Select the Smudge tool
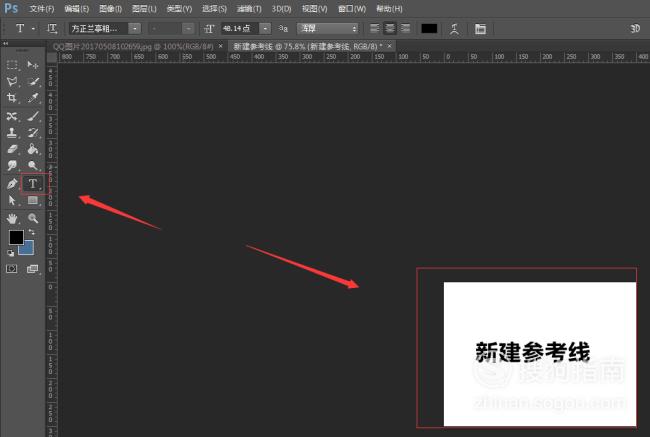Screen dimensions: 650x437 click(12, 165)
